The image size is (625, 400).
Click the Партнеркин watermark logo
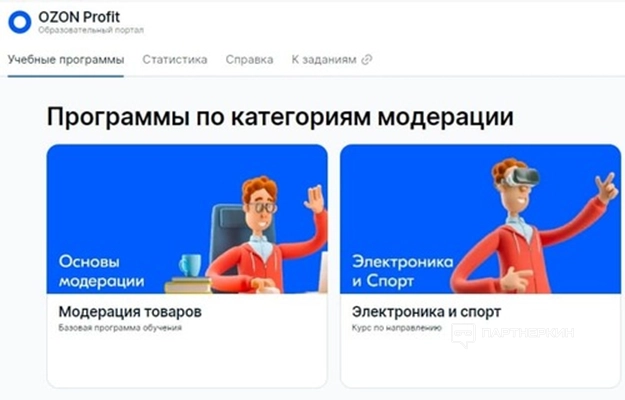point(512,334)
